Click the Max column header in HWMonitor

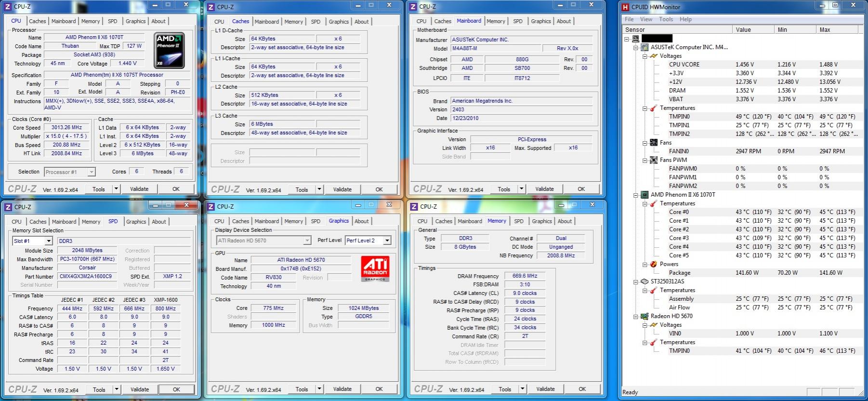click(839, 29)
